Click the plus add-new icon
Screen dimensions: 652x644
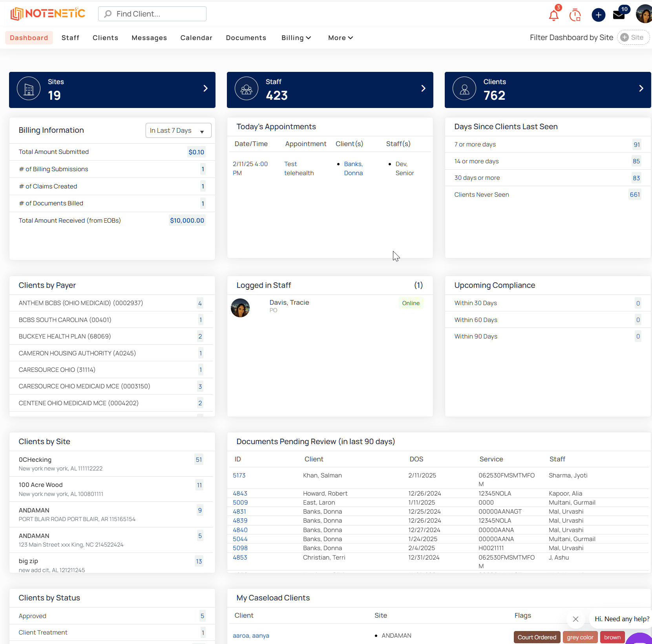tap(598, 15)
